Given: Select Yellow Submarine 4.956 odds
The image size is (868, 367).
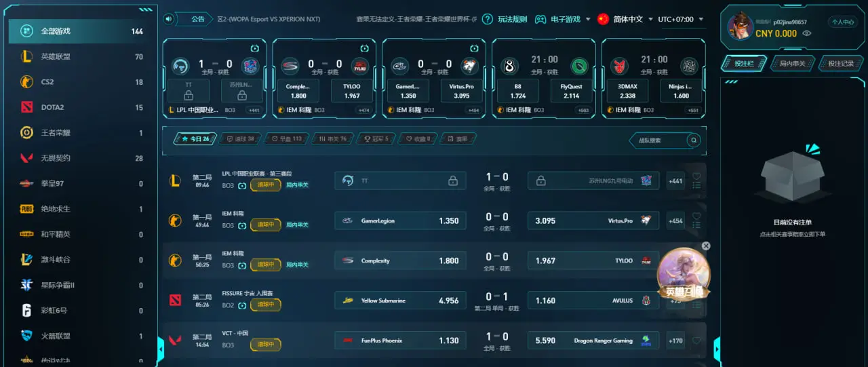Looking at the screenshot, I should pos(400,301).
